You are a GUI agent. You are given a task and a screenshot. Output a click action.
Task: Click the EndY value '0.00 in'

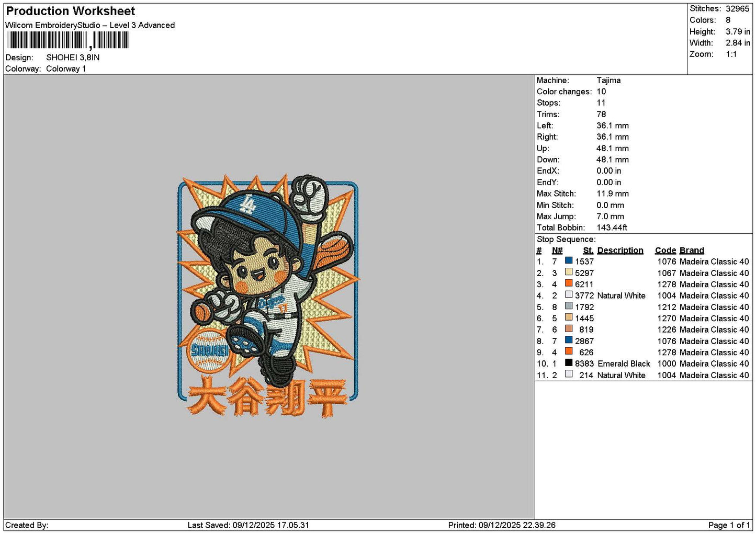coord(609,183)
